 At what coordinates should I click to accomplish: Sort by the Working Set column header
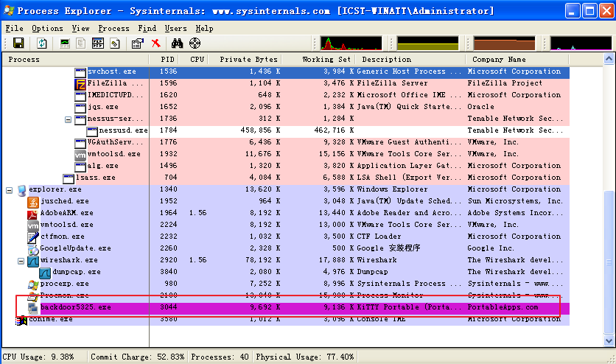tap(318, 59)
